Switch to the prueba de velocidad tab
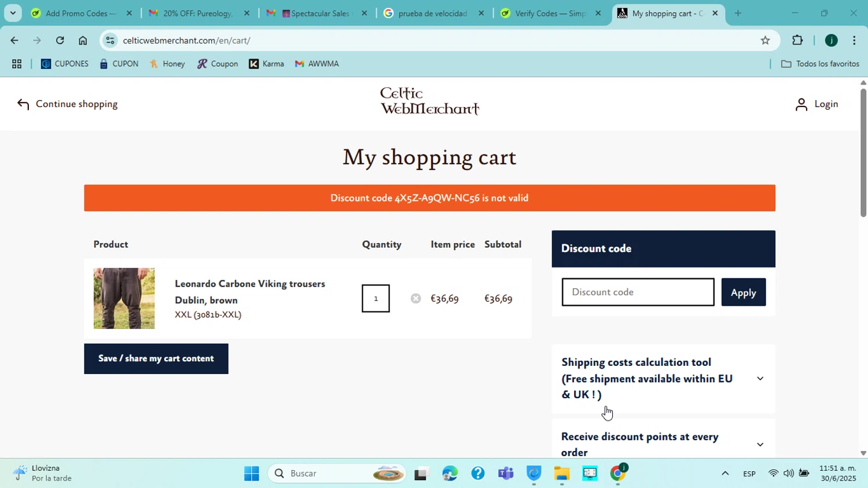The image size is (868, 488). (433, 13)
